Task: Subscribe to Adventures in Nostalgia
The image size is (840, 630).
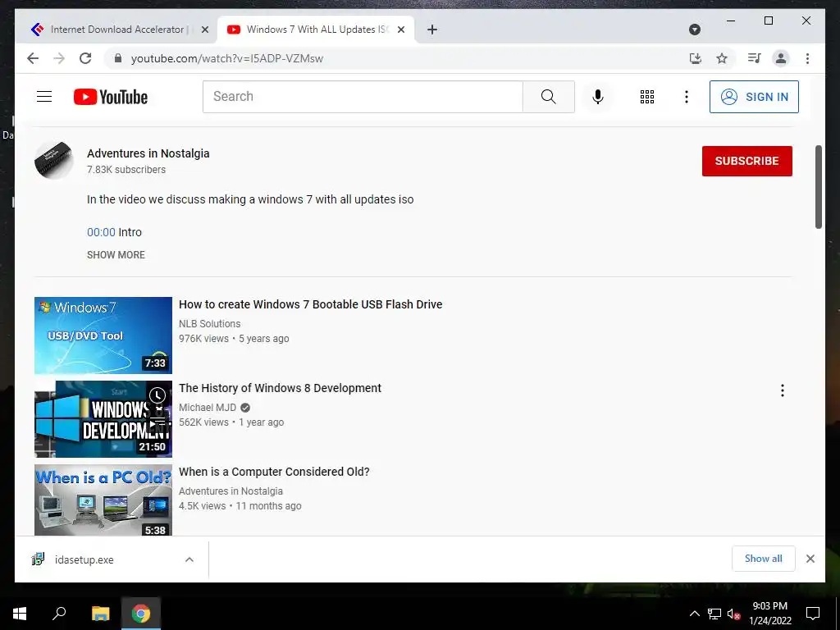Action: 746,161
